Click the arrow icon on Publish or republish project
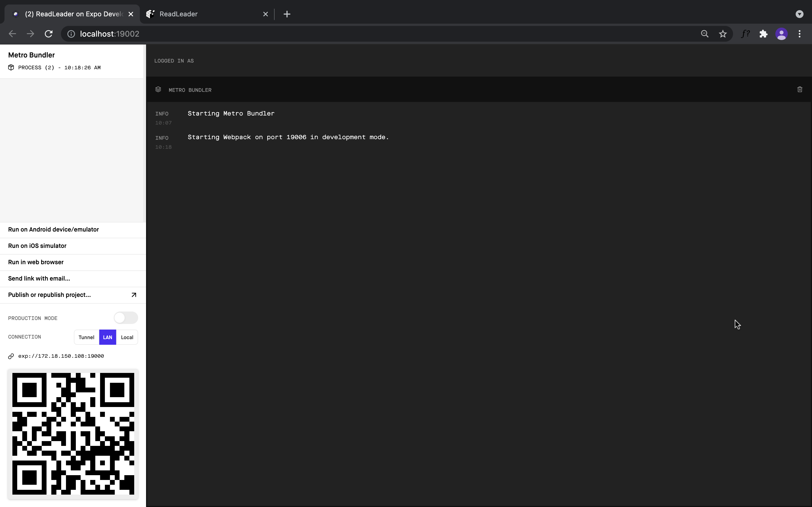Viewport: 812px width, 507px height. [x=134, y=295]
